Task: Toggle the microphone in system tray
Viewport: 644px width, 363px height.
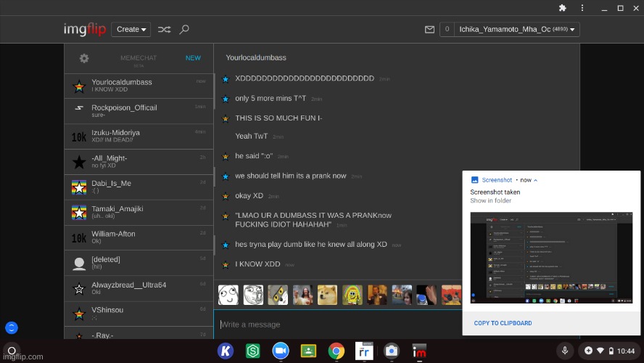Action: pyautogui.click(x=564, y=351)
